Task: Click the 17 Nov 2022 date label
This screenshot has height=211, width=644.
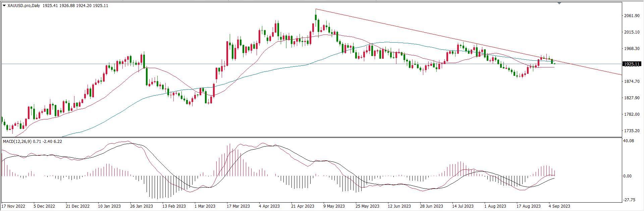Action: 13,206
